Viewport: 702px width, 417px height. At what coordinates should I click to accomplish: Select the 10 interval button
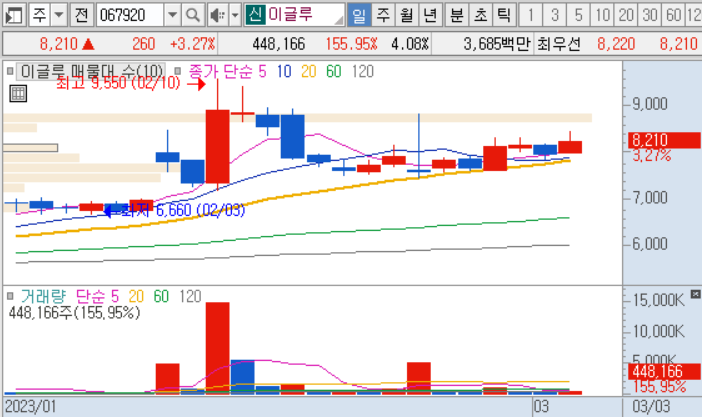(x=602, y=15)
